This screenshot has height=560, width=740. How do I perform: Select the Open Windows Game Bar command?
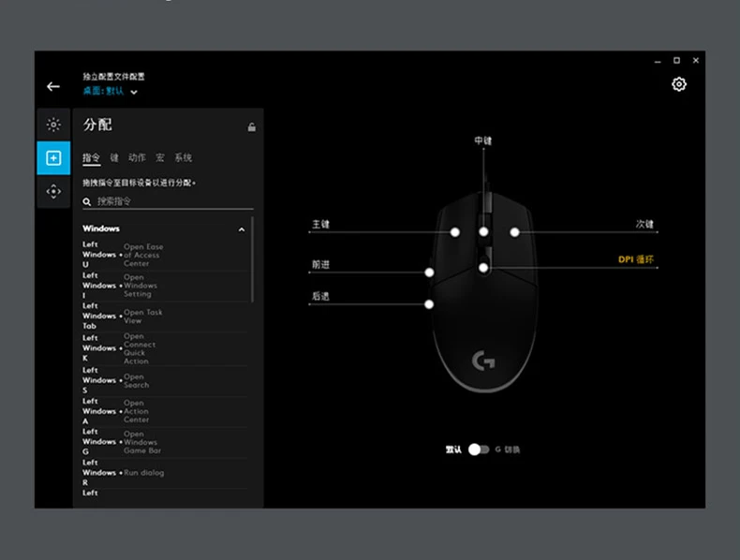pyautogui.click(x=165, y=442)
